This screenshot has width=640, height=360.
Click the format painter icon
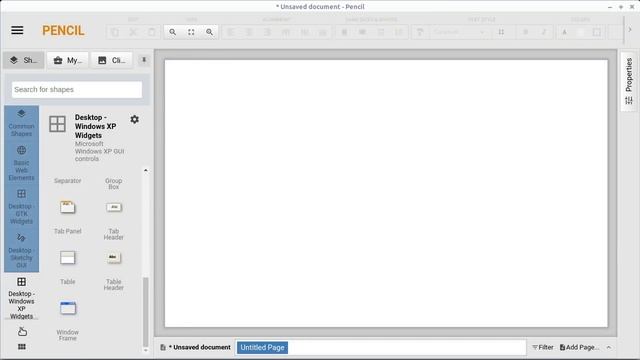point(420,32)
